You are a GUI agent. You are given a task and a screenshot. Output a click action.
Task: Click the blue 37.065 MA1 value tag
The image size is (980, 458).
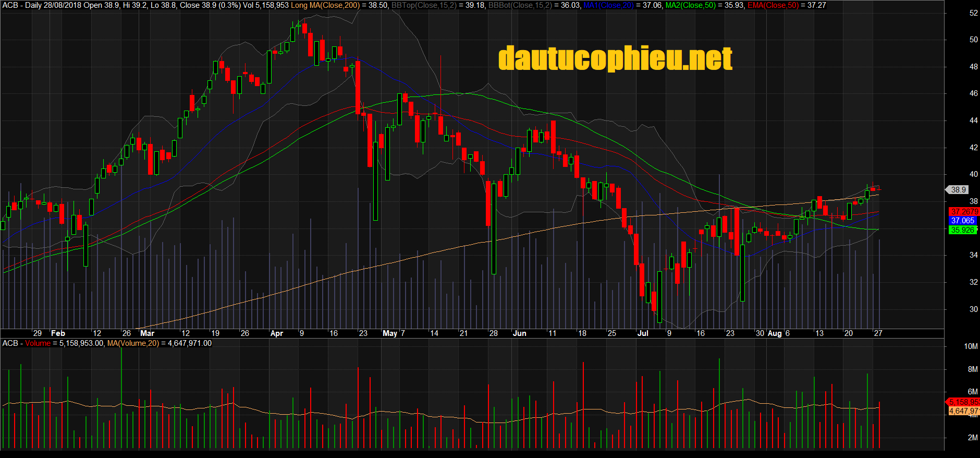click(x=962, y=221)
